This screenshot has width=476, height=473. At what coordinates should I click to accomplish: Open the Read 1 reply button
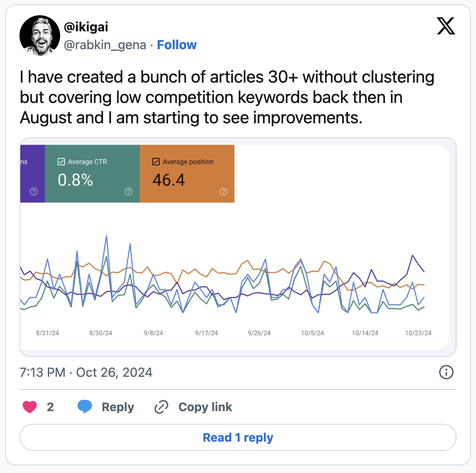pyautogui.click(x=238, y=437)
